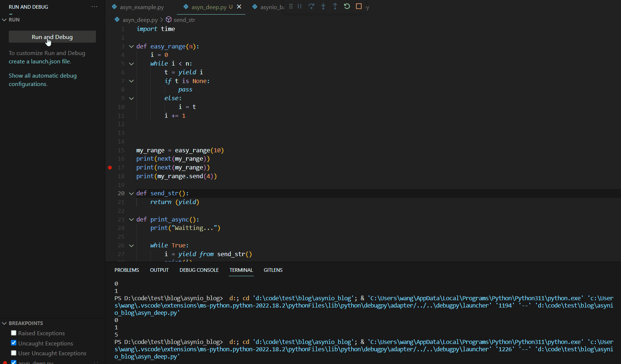Click the Run and Debug button
The width and height of the screenshot is (621, 364).
tap(52, 36)
